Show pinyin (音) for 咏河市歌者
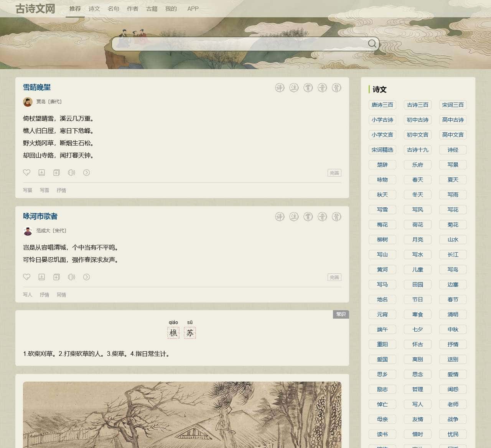The image size is (491, 448). click(322, 217)
